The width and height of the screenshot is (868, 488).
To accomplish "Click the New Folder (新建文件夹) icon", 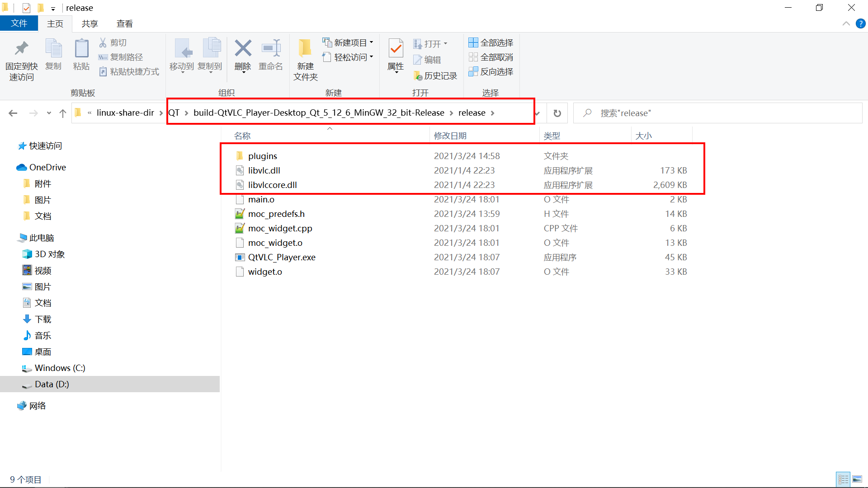I will point(305,49).
